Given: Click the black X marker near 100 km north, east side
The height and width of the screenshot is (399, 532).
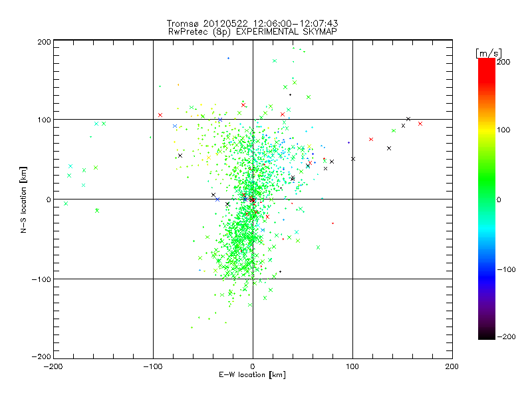Looking at the screenshot, I should 408,119.
